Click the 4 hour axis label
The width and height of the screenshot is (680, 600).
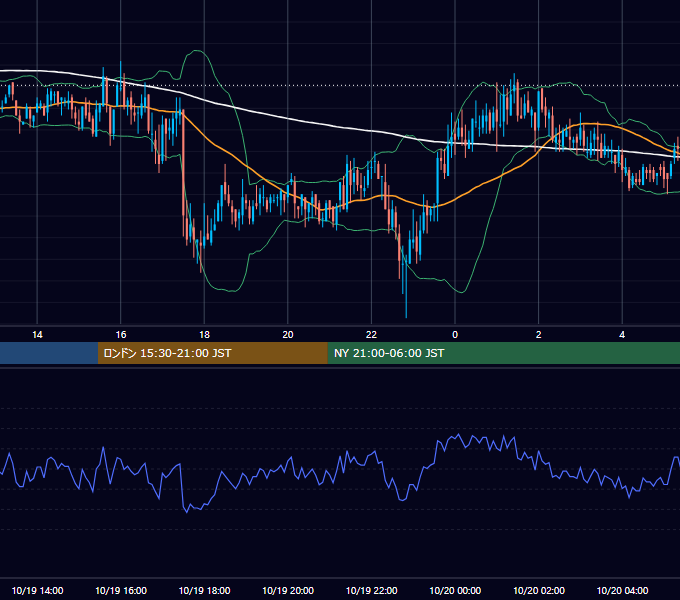coord(622,335)
